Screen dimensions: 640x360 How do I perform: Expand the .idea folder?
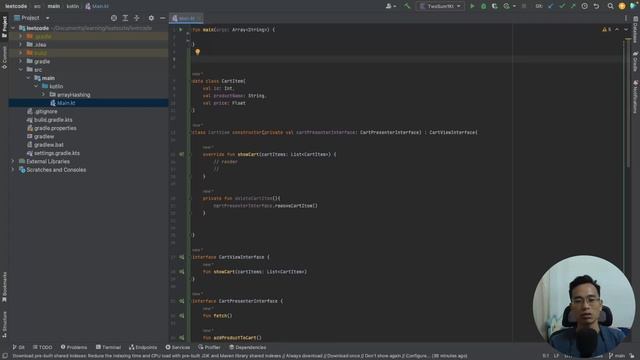tap(21, 44)
